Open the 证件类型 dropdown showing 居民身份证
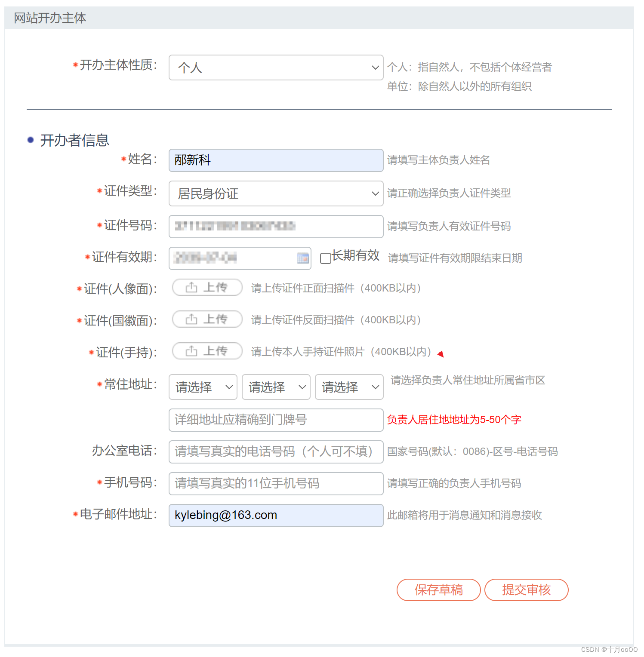This screenshot has height=657, width=644. pos(276,193)
